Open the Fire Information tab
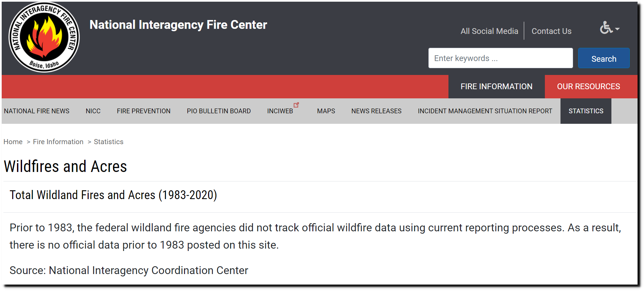 coord(496,86)
